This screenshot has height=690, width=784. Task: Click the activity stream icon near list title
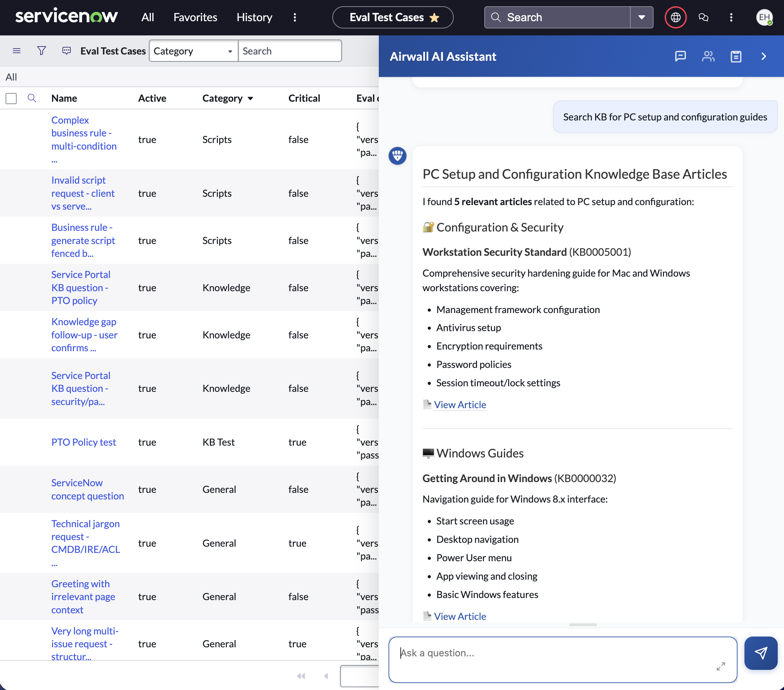coord(66,51)
